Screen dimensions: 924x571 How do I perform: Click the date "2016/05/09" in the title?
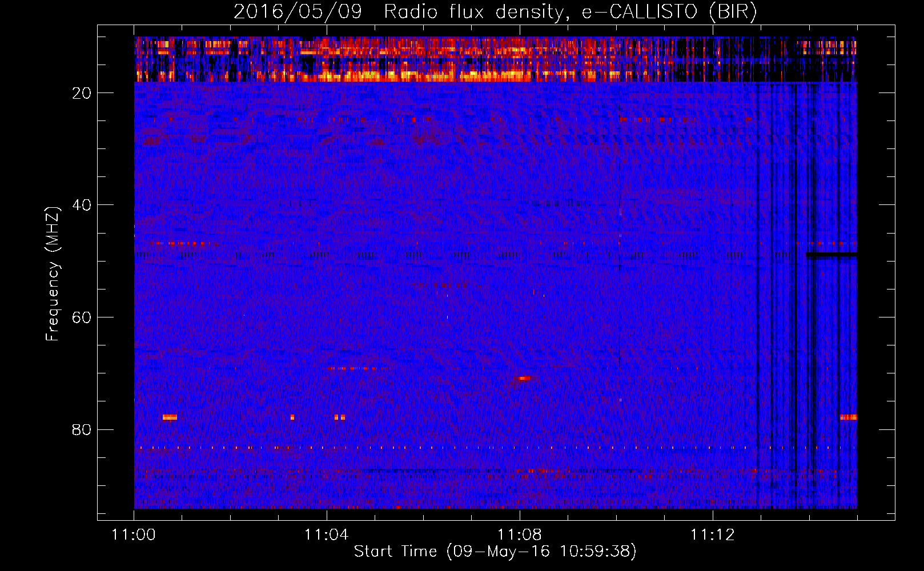(x=298, y=11)
